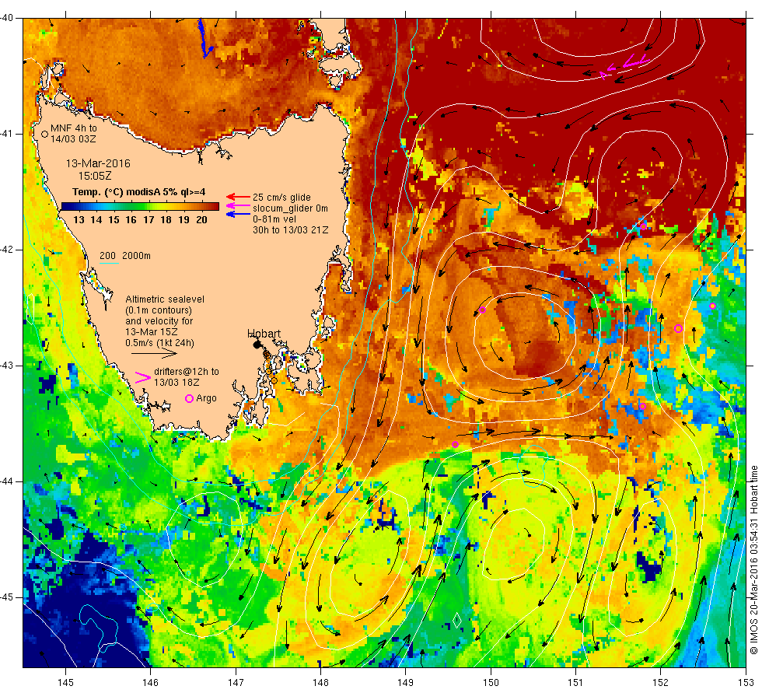Click the small white diamond contour near 149.6E, 45.2S
Screen dimensions: 762x700
(x=457, y=620)
